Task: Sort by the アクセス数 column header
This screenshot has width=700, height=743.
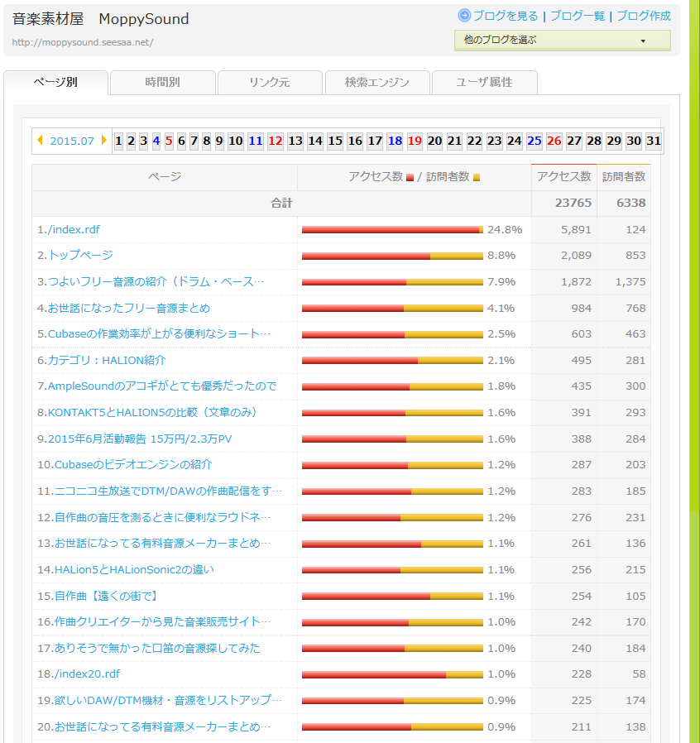Action: tap(563, 176)
